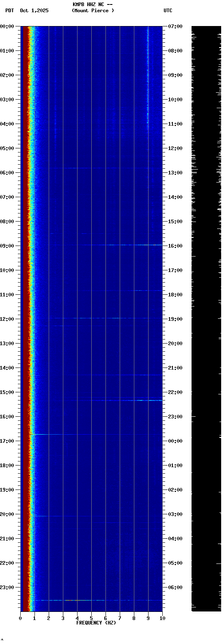Click the UTC time label '22:00'
Viewport: 224px width, 644px height.
point(175,392)
